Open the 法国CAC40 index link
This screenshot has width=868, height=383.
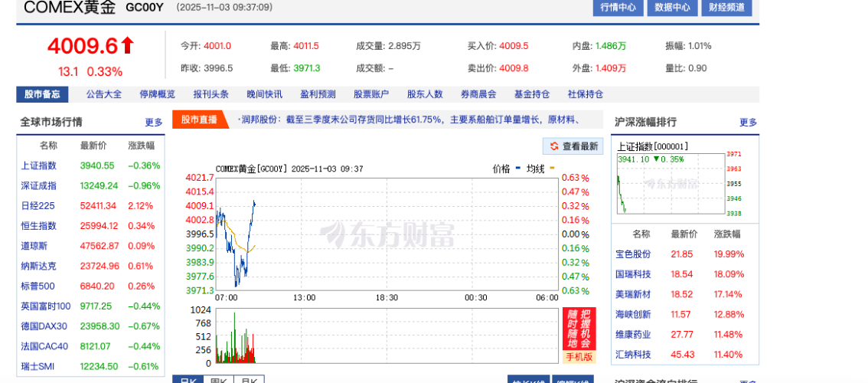[x=45, y=346]
